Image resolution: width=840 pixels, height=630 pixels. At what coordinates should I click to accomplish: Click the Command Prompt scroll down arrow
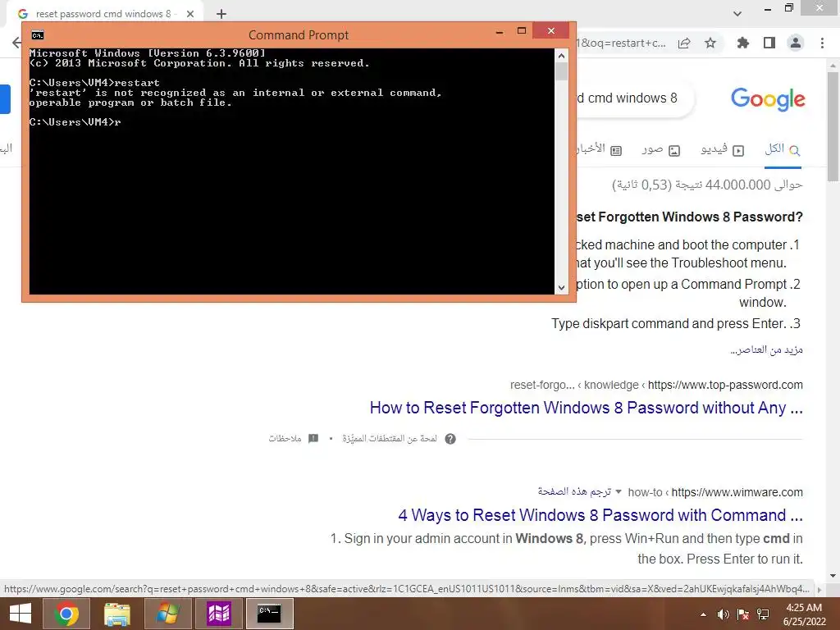561,288
